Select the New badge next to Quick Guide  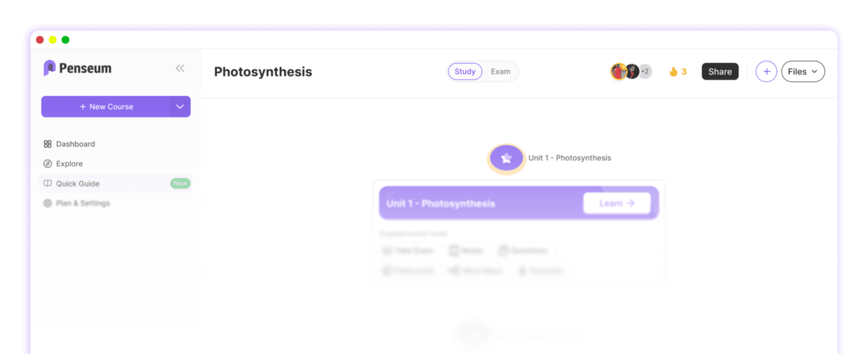pyautogui.click(x=180, y=183)
